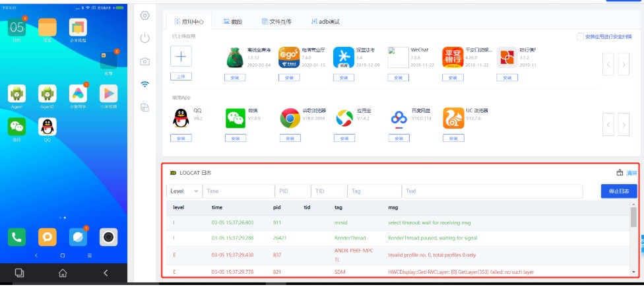
Task: Click the Google Chrome icon in common apps
Action: 290,118
